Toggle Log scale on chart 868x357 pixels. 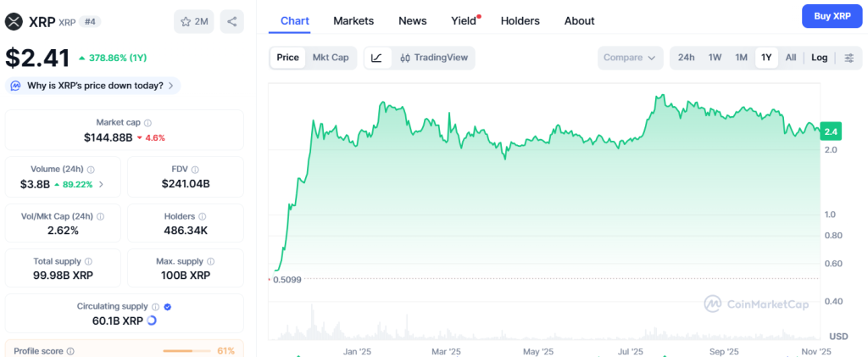(819, 58)
